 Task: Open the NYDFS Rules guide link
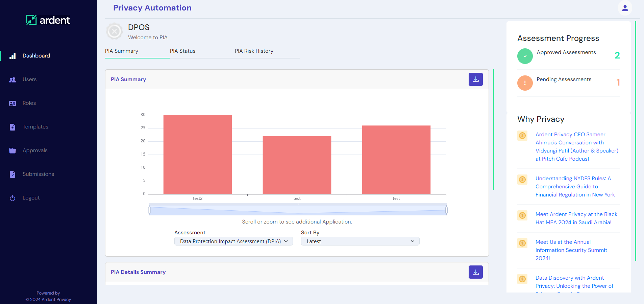[x=575, y=187]
